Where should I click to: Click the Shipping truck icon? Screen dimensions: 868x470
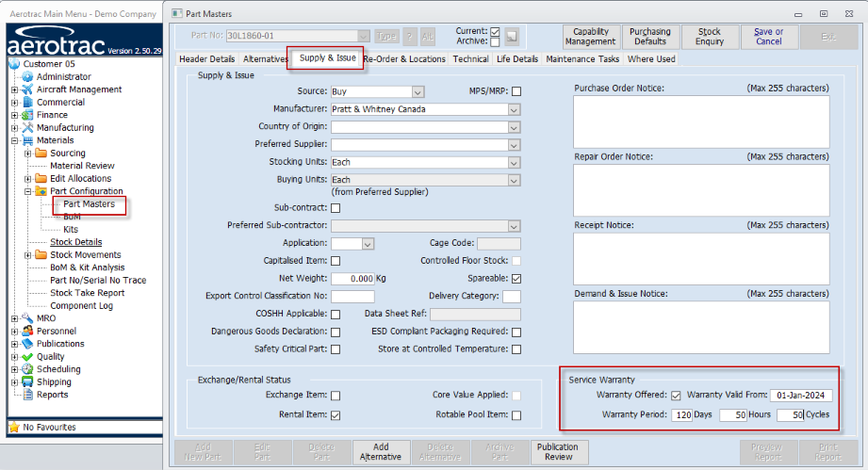pos(27,382)
